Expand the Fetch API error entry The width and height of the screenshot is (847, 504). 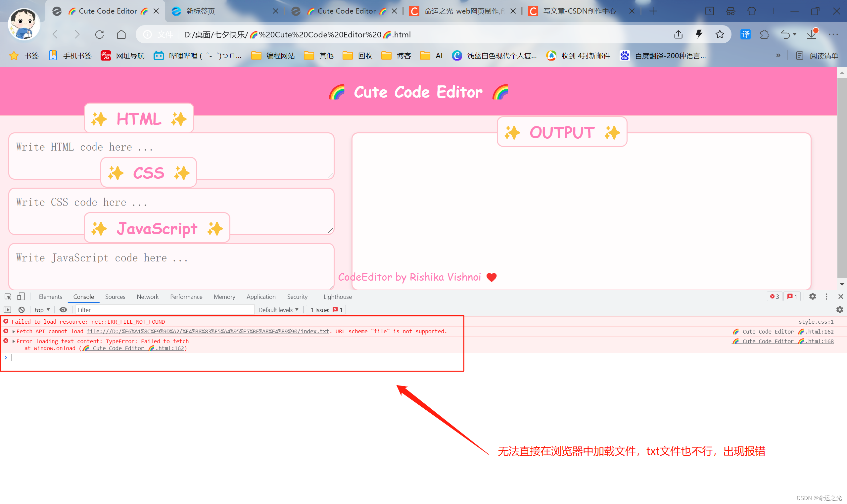tap(14, 332)
